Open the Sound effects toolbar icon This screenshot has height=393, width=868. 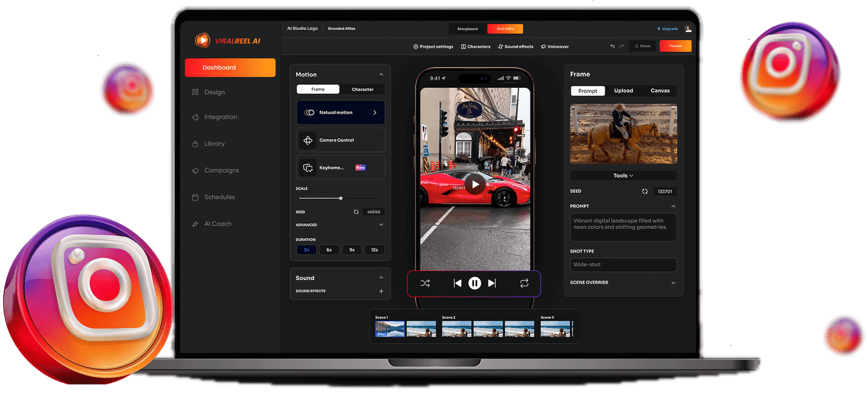pyautogui.click(x=500, y=47)
